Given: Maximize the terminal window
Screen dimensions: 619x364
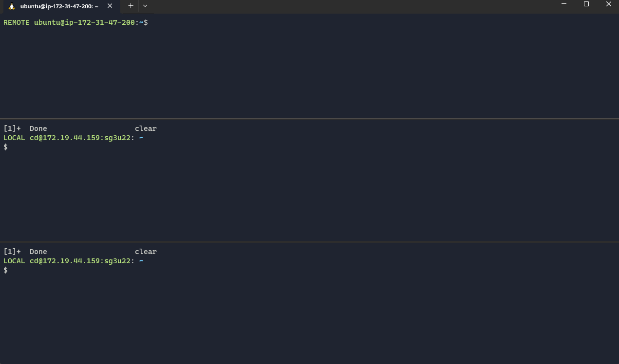Looking at the screenshot, I should (x=586, y=4).
